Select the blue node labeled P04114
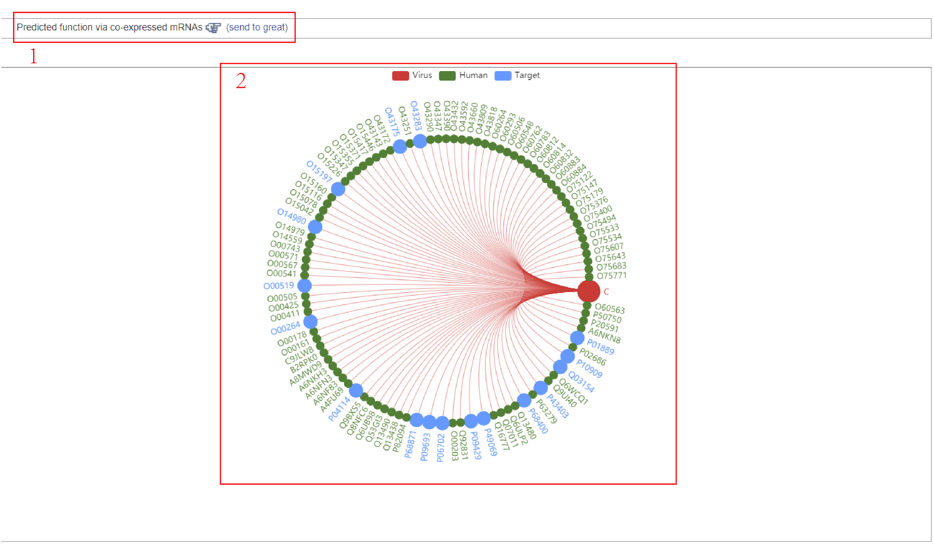934x560 pixels. (356, 390)
